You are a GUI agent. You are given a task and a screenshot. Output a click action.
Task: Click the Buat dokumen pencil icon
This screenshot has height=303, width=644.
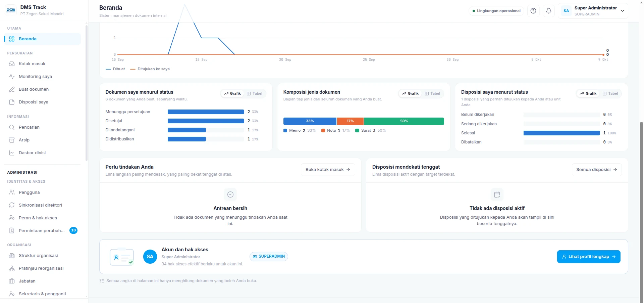point(12,89)
